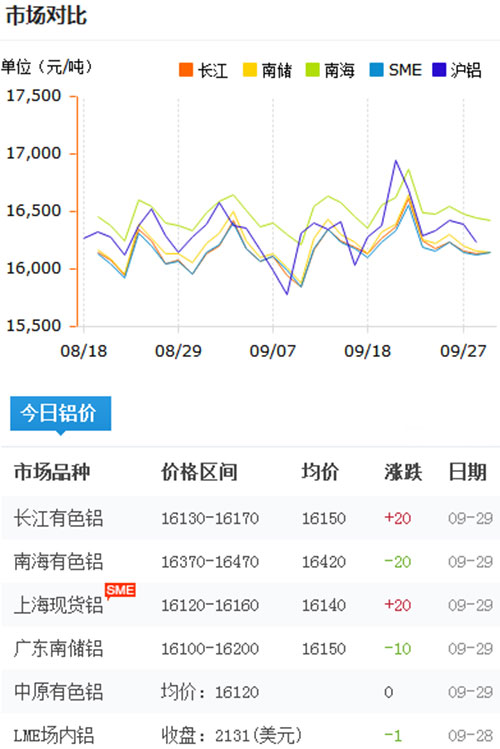The height and width of the screenshot is (749, 500).
Task: Toggle the 长江 orange legend swatch
Action: point(186,70)
